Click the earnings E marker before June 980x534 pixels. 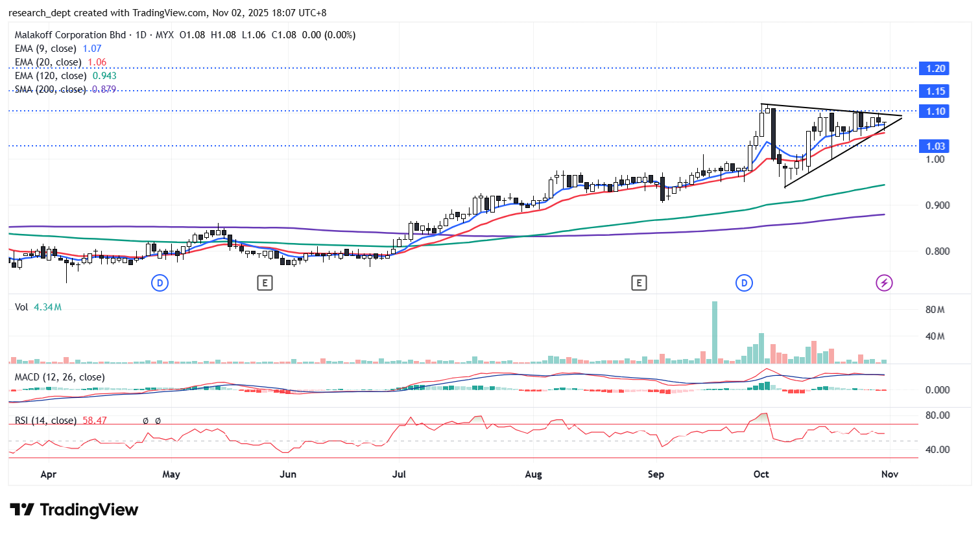pos(264,283)
